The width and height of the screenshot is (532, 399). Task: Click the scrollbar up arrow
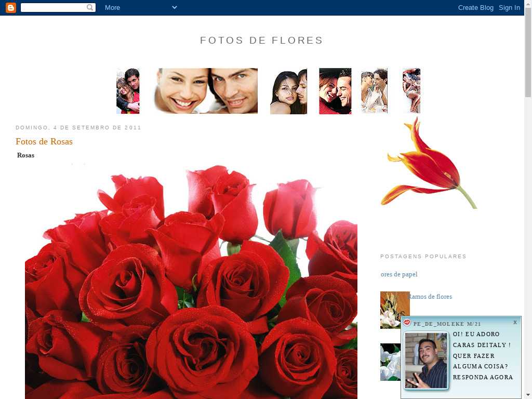coord(528,4)
